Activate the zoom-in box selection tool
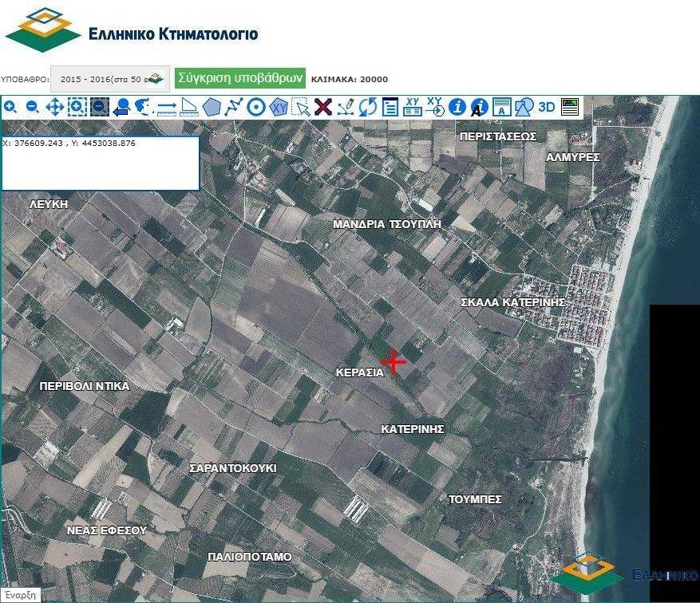The height and width of the screenshot is (603, 700). click(x=77, y=106)
